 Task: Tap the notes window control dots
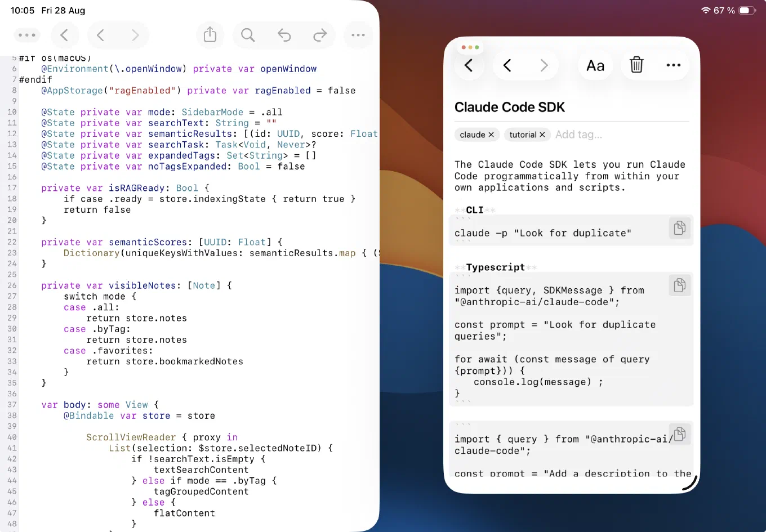(470, 47)
